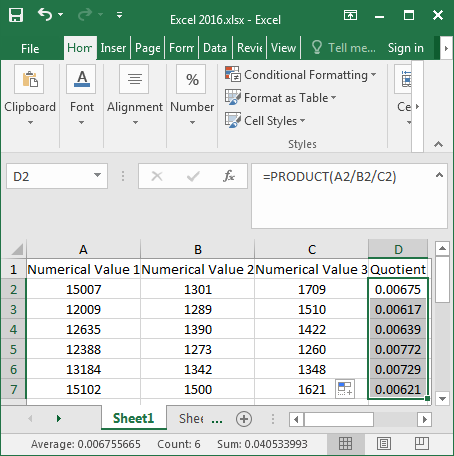Expand the Clipboard group dropdown

click(30, 122)
